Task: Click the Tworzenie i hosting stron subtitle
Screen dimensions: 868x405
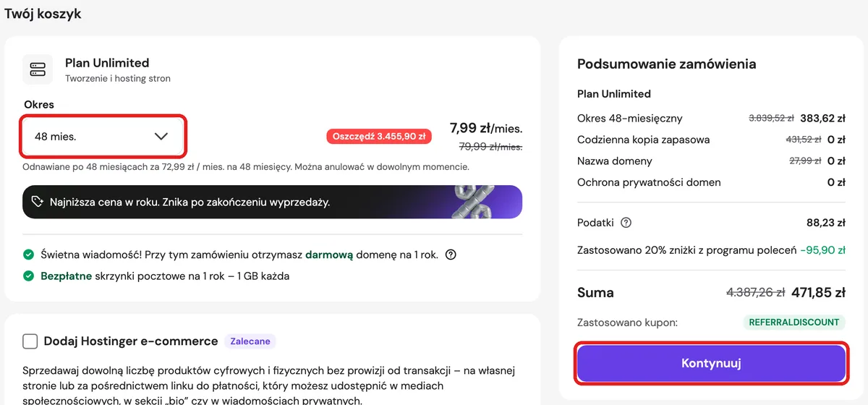Action: [118, 78]
